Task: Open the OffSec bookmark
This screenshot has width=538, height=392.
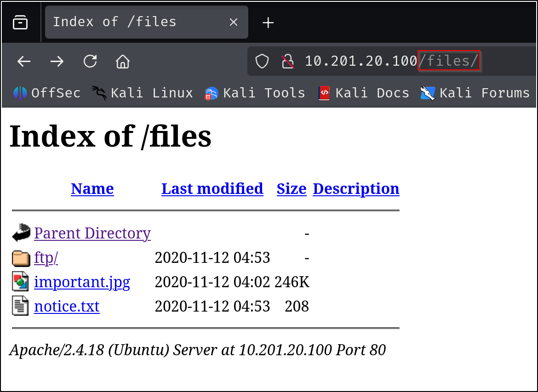Action: [x=47, y=93]
